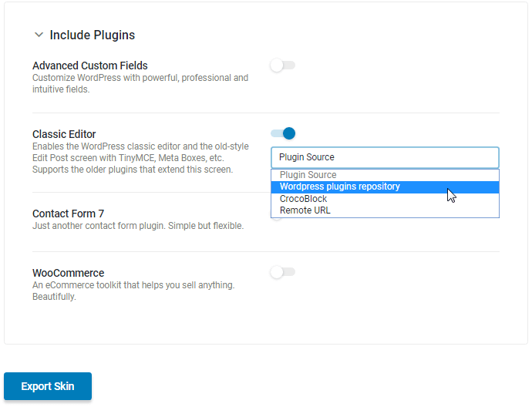Choose the Plugin Source placeholder option
The height and width of the screenshot is (407, 532).
[x=385, y=175]
